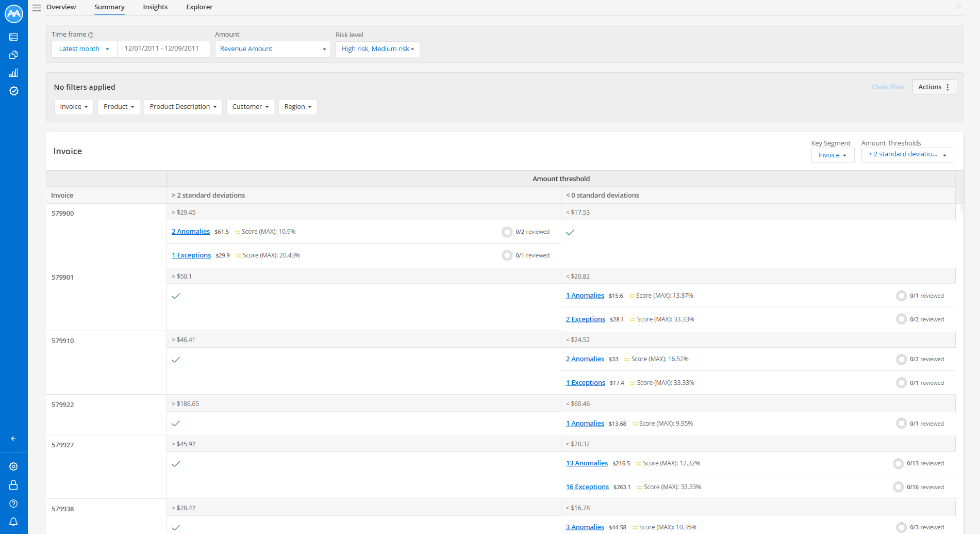Select invoice number 579922
Viewport: 980px width, 534px height.
coord(63,405)
